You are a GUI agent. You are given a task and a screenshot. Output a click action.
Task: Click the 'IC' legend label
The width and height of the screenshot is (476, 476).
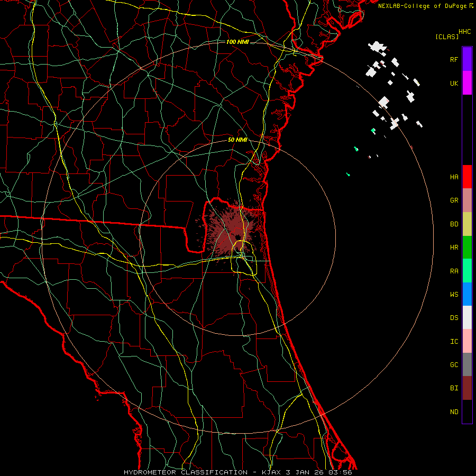454,342
